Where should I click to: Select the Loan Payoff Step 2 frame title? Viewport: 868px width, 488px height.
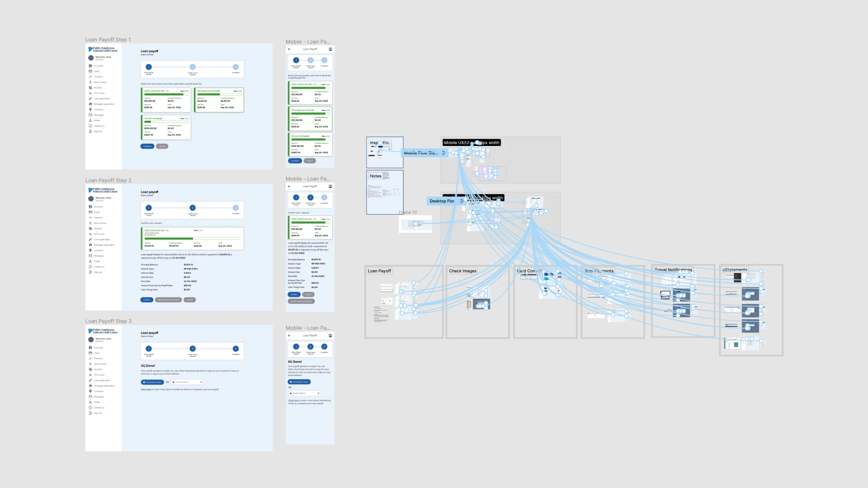click(108, 180)
